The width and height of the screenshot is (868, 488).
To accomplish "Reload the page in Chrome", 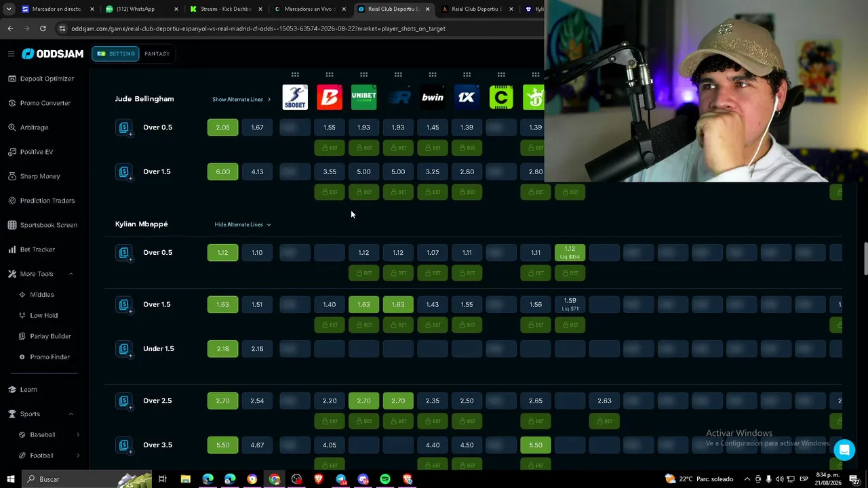I will (x=43, y=28).
